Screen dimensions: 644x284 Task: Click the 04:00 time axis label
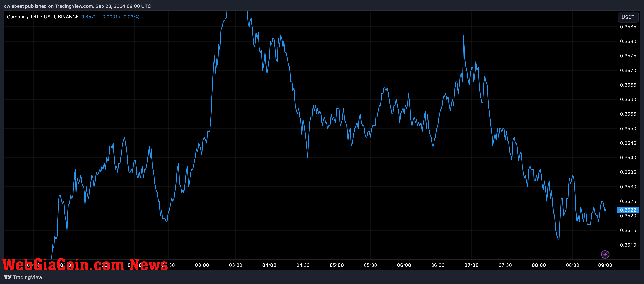pos(269,265)
